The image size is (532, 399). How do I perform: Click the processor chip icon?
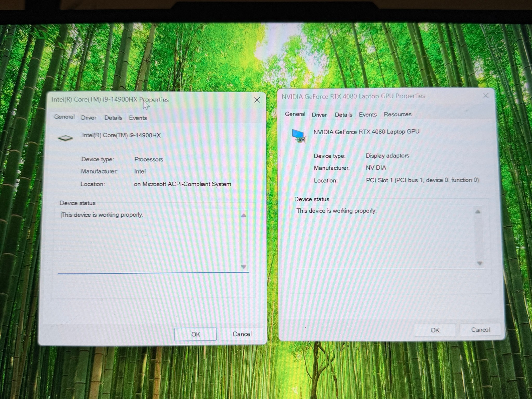click(x=65, y=138)
